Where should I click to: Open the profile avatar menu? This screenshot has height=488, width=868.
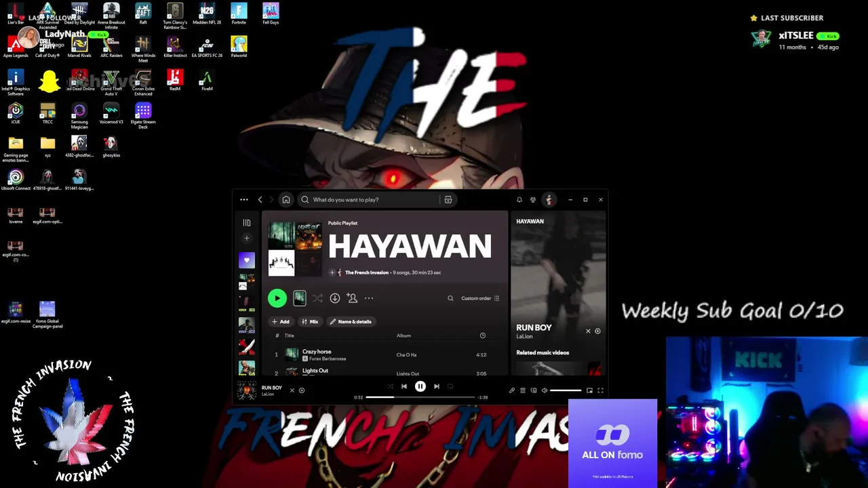[x=549, y=200]
